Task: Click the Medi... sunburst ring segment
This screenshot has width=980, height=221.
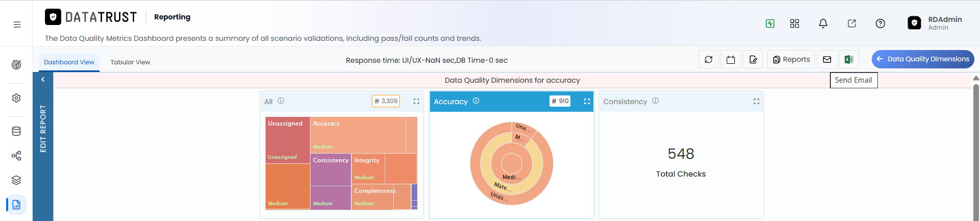Action: point(512,177)
